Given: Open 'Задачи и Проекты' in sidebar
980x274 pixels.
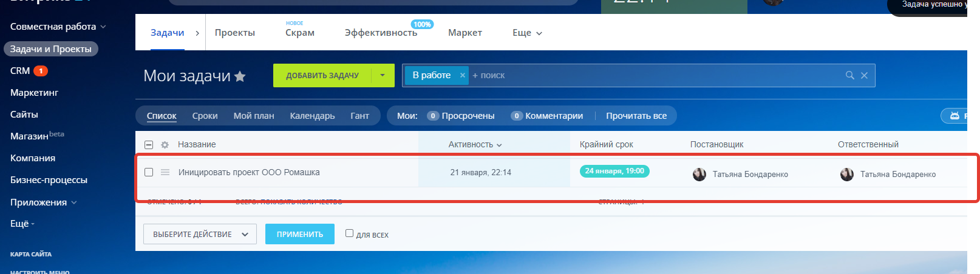Looking at the screenshot, I should (x=51, y=49).
